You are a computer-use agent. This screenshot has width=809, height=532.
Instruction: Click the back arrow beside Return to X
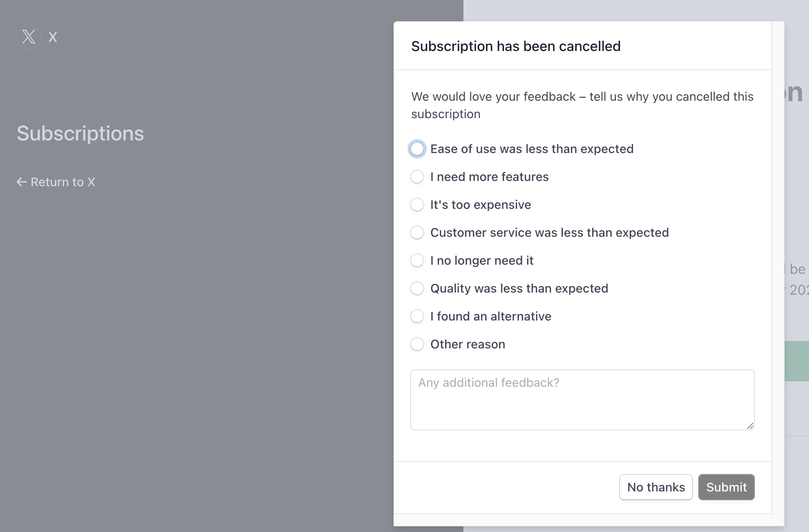coord(21,182)
